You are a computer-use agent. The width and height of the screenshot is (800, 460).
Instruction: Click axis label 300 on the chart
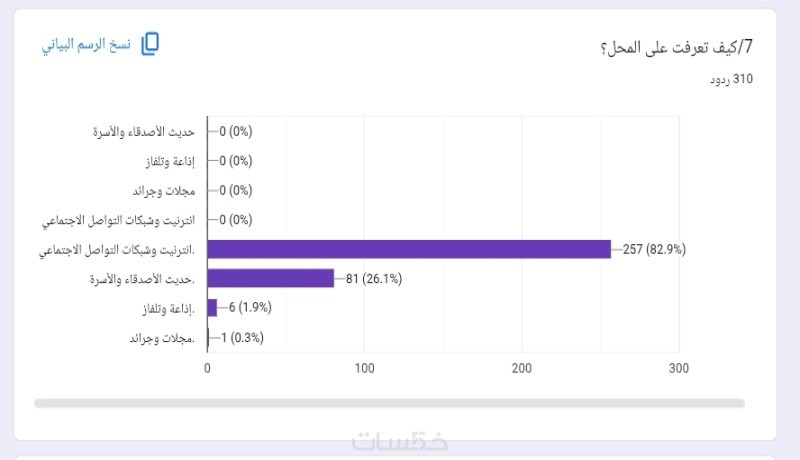(679, 368)
